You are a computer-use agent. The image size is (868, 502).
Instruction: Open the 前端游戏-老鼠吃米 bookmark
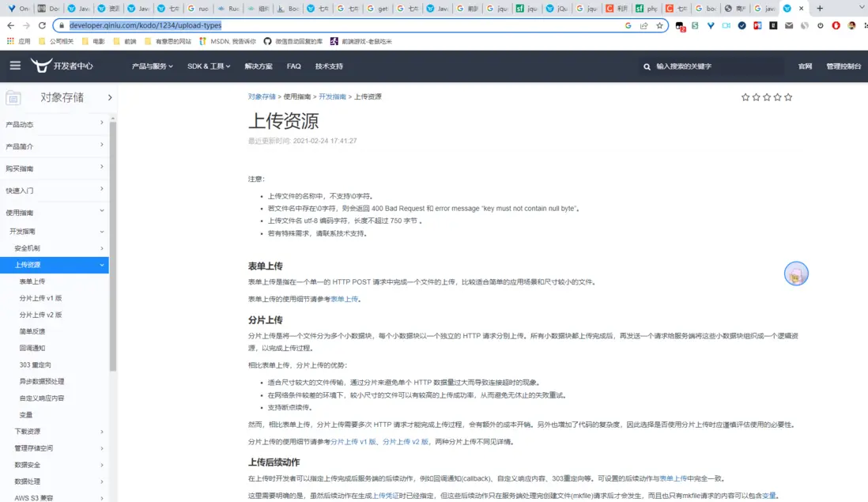pos(361,42)
